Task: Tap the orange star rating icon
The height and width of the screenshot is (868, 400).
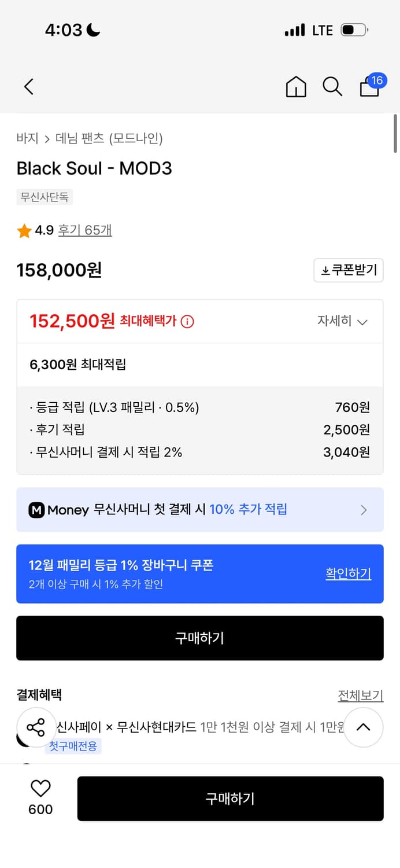Action: pos(24,231)
